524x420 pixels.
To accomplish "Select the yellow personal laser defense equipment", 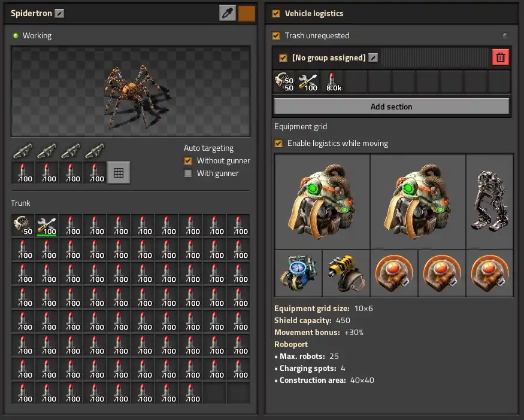I will pos(346,273).
